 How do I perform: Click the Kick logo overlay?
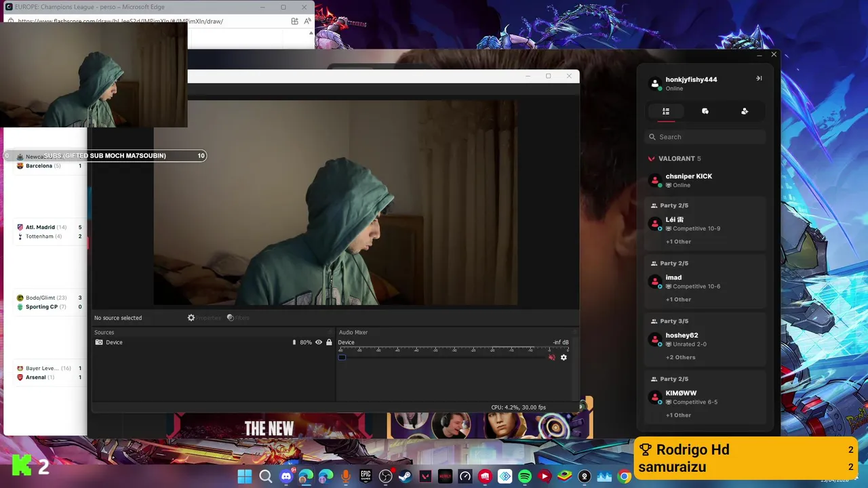click(22, 466)
